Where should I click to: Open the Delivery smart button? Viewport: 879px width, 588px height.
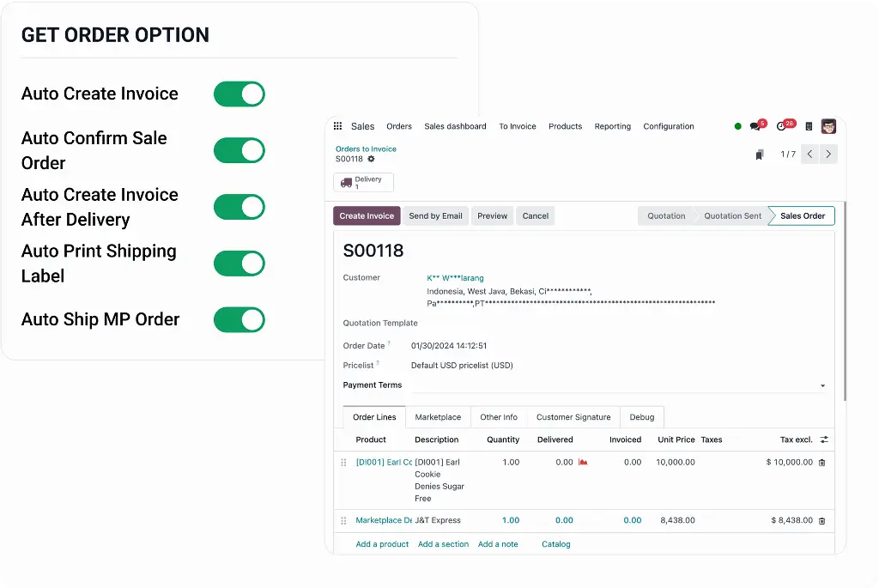363,182
